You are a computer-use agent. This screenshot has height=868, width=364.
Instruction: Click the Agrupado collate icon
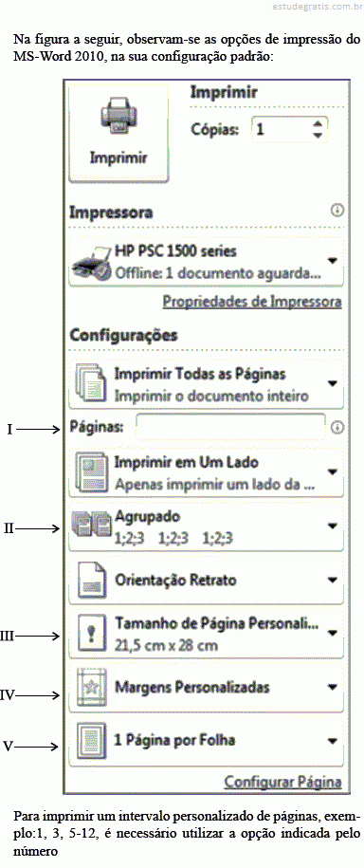91,526
